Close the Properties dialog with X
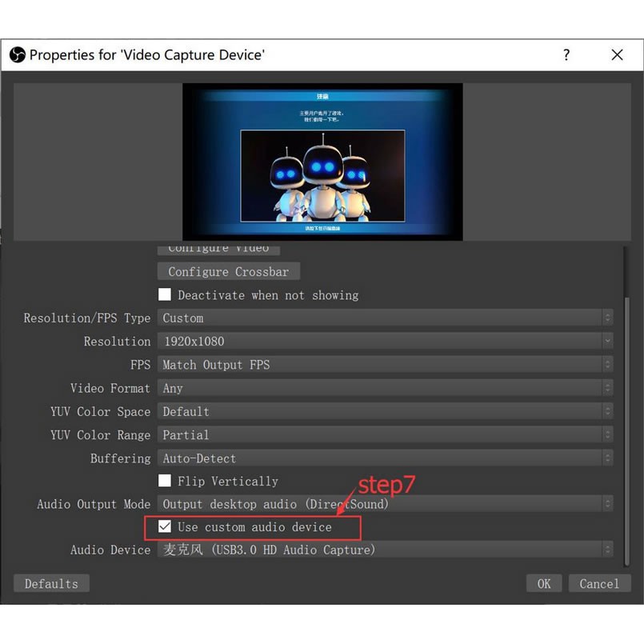The width and height of the screenshot is (644, 644). tap(617, 55)
